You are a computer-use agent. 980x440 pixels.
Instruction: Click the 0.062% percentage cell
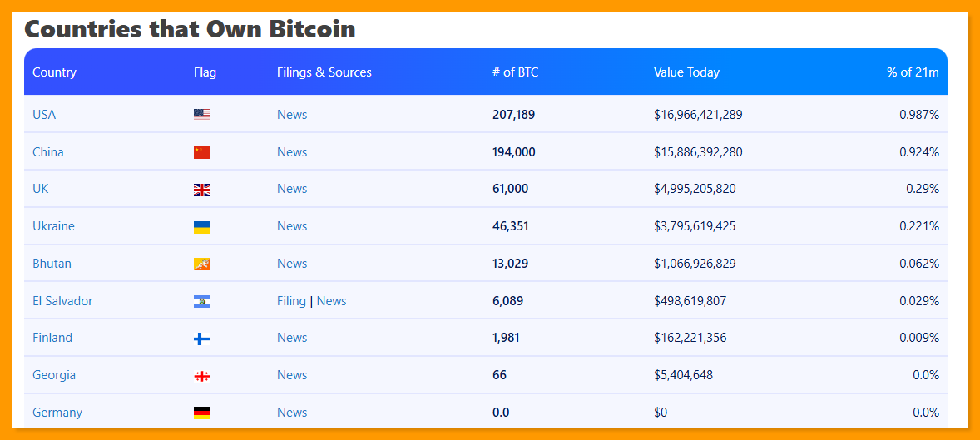919,264
